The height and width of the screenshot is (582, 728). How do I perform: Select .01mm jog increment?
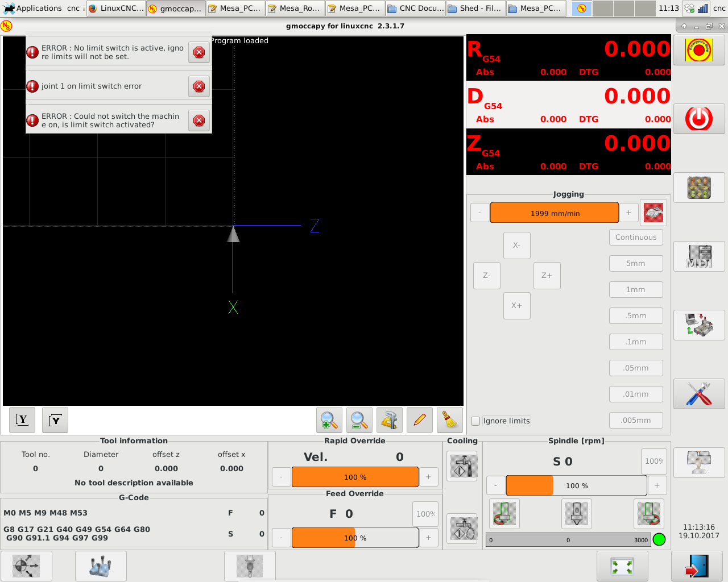(636, 394)
